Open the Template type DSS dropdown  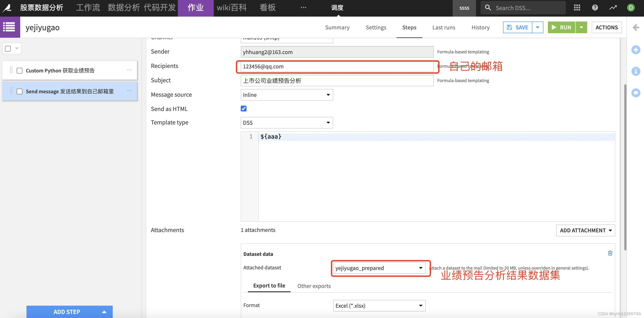tap(287, 122)
